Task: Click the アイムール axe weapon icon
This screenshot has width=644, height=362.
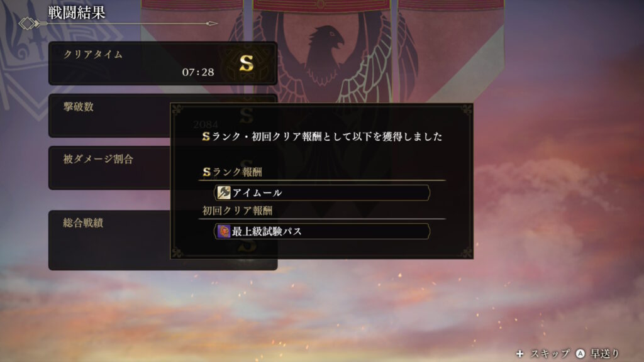Action: pyautogui.click(x=224, y=192)
